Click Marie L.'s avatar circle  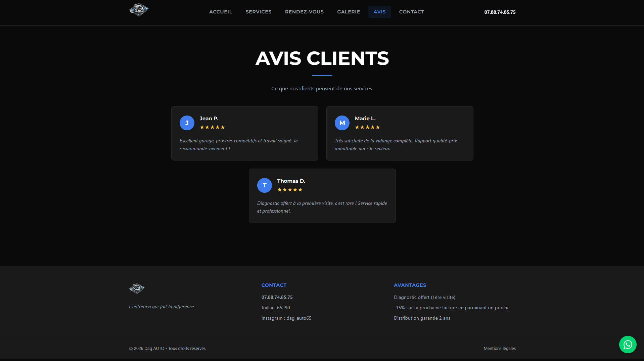pos(342,123)
